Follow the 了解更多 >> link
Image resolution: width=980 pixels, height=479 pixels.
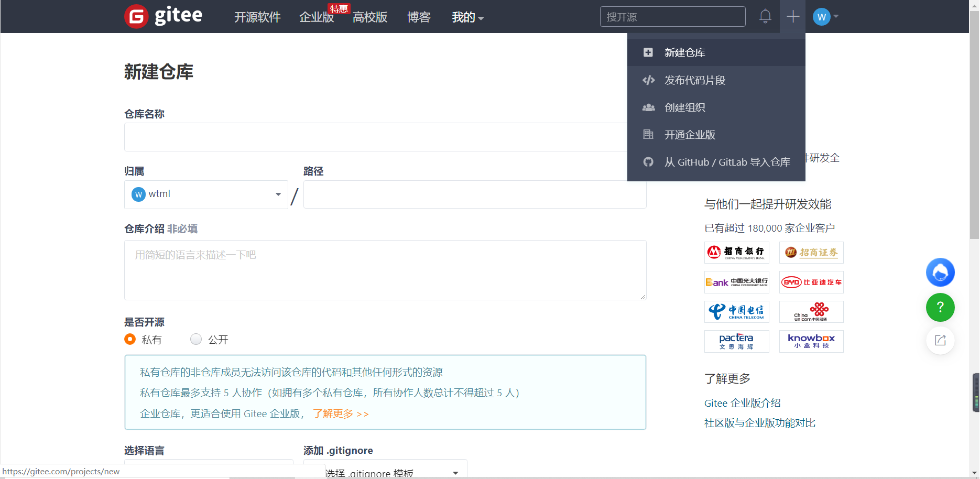(x=341, y=414)
